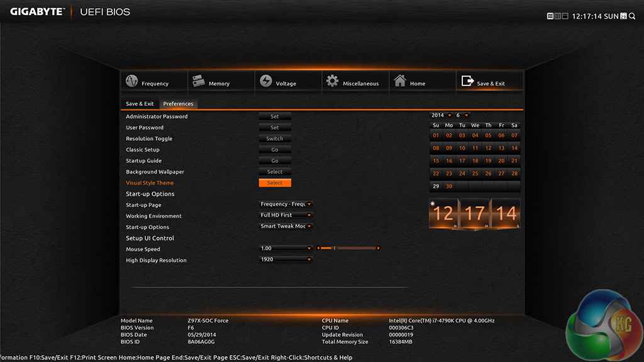The height and width of the screenshot is (362, 644).
Task: Click Go for Classic Setup
Action: pos(275,150)
